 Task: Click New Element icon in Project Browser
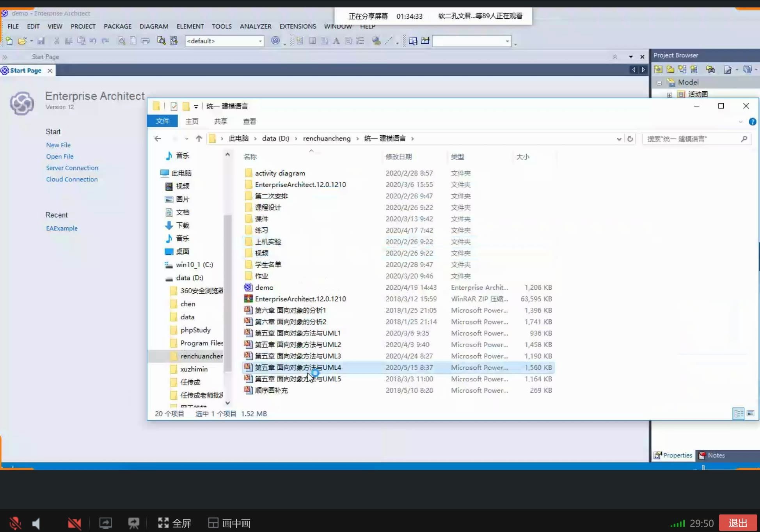coord(694,69)
